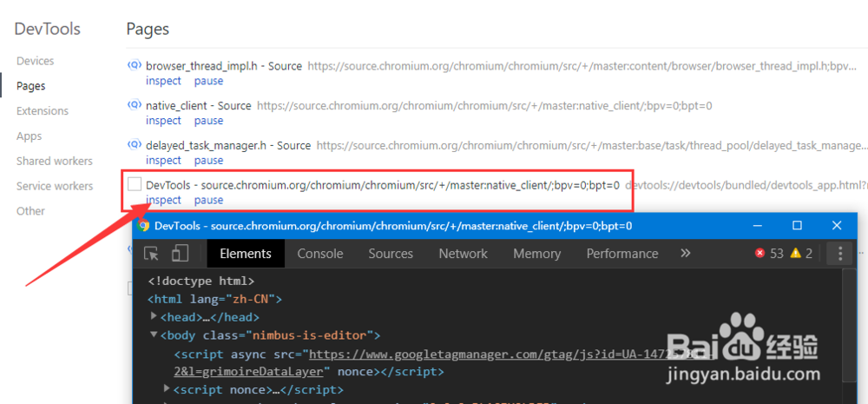This screenshot has height=404, width=868.
Task: Select Extensions in DevTools sidebar
Action: pyautogui.click(x=43, y=111)
